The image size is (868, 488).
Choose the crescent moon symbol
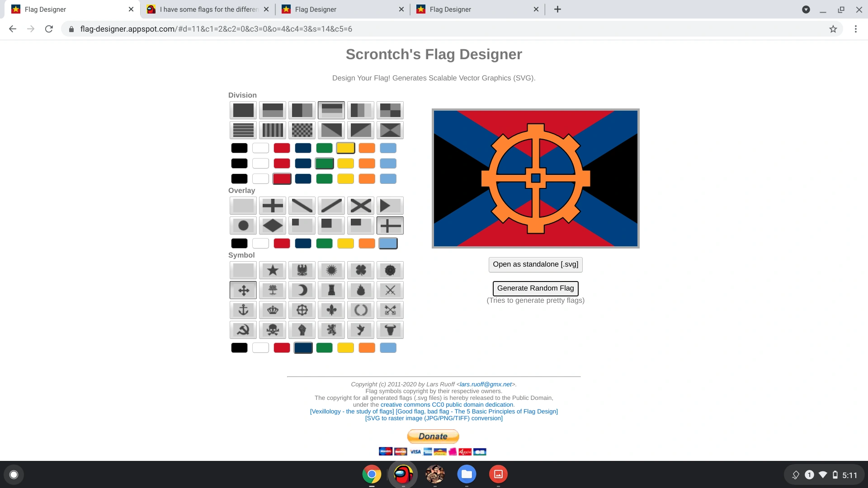302,290
